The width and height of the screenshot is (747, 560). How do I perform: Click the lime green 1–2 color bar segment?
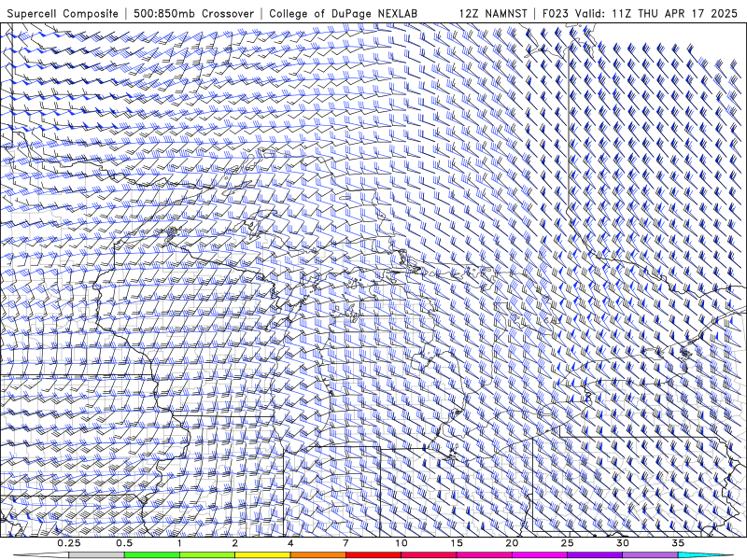(207, 555)
